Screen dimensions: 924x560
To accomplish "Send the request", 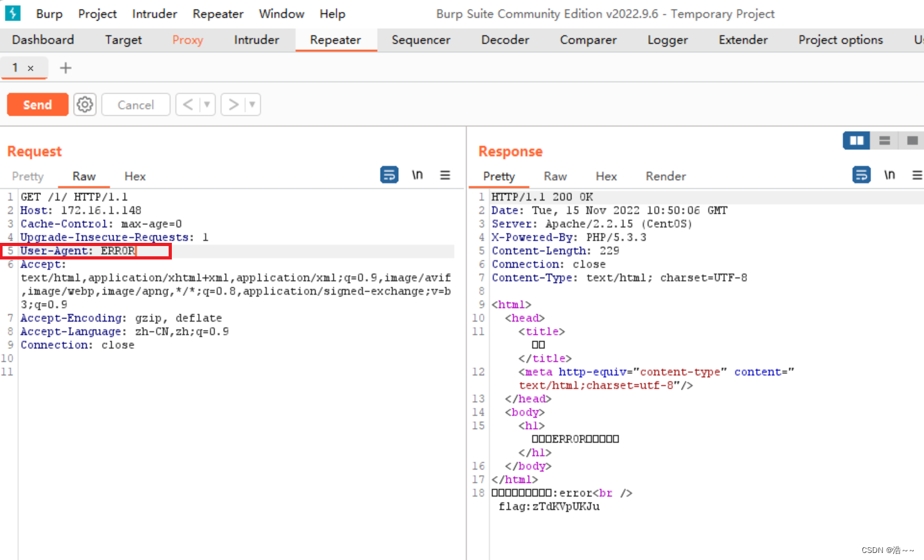I will [x=37, y=104].
